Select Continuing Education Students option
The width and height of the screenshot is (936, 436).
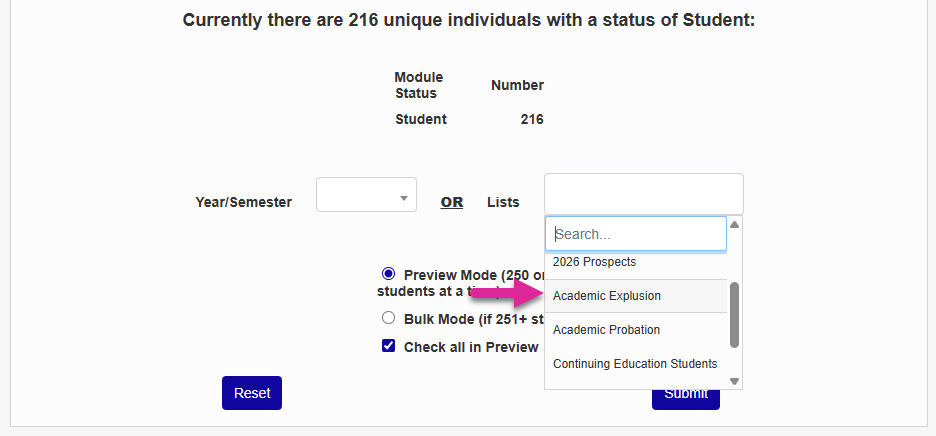(635, 364)
